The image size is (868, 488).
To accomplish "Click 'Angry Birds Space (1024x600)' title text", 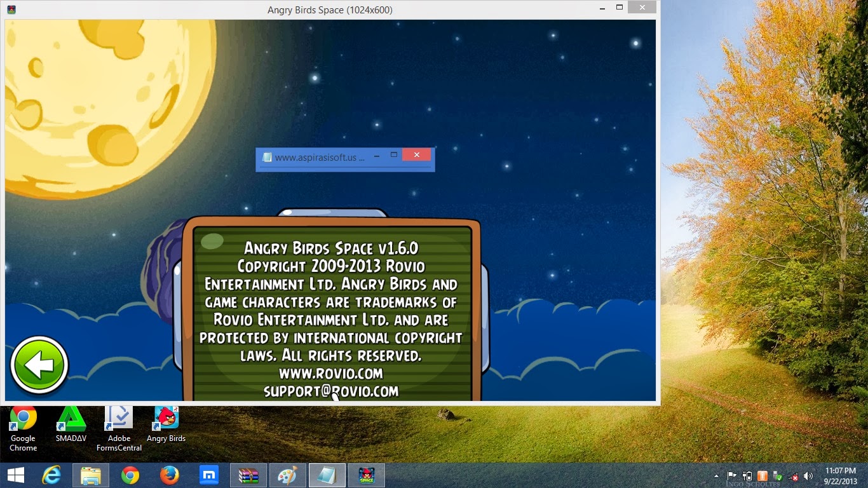I will pos(330,10).
